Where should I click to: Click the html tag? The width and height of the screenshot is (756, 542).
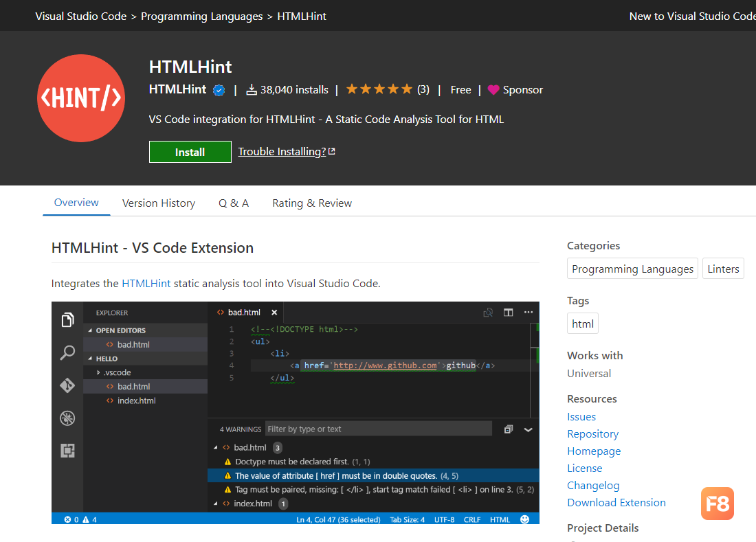coord(582,324)
